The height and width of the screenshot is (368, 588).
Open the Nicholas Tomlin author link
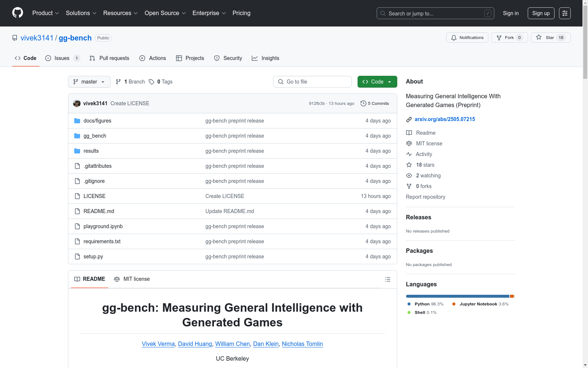302,344
